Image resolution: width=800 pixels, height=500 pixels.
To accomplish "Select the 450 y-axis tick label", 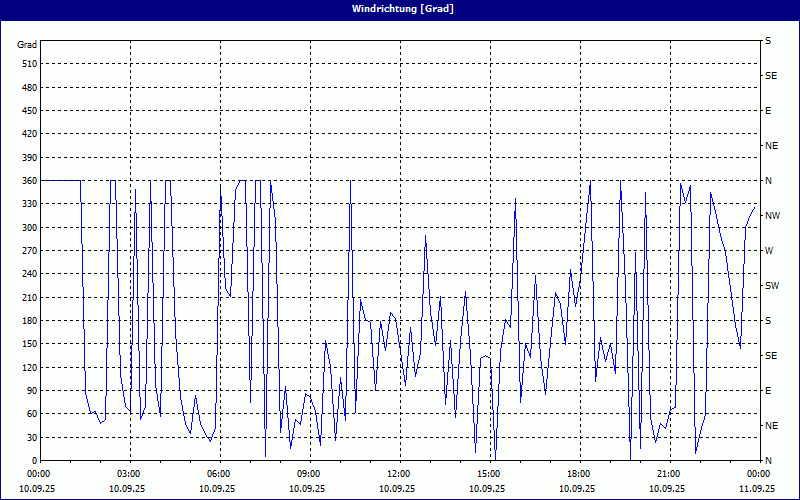I will [x=27, y=110].
